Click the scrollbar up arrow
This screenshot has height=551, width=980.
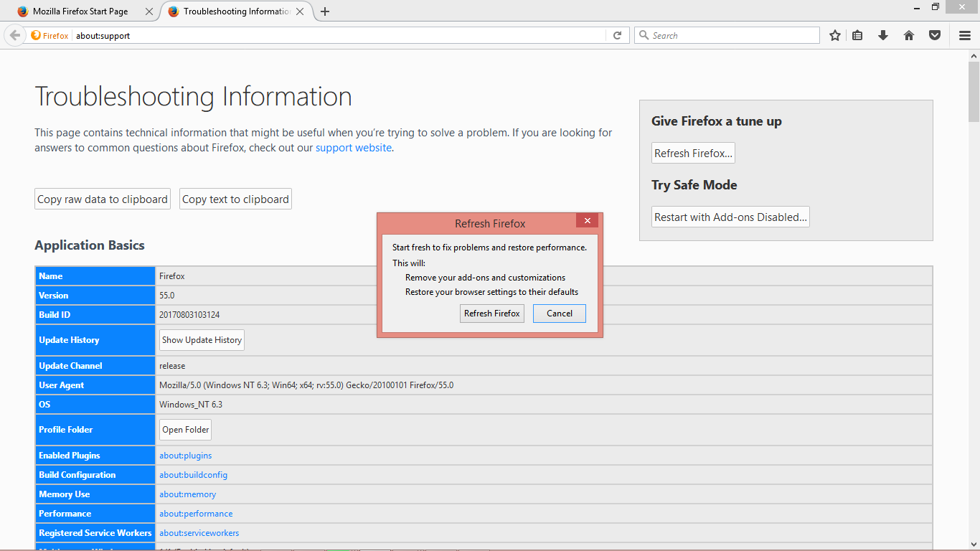click(x=974, y=55)
